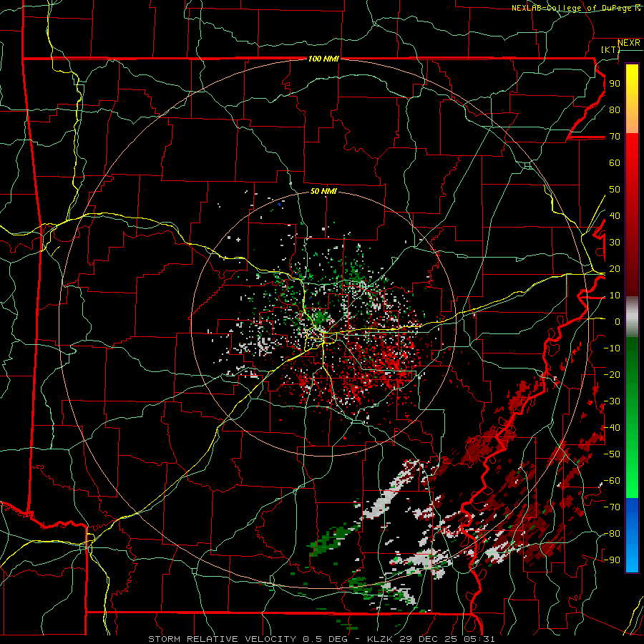This screenshot has width=644, height=644.
Task: Select the 30 value on the velocity scale
Action: 615,243
